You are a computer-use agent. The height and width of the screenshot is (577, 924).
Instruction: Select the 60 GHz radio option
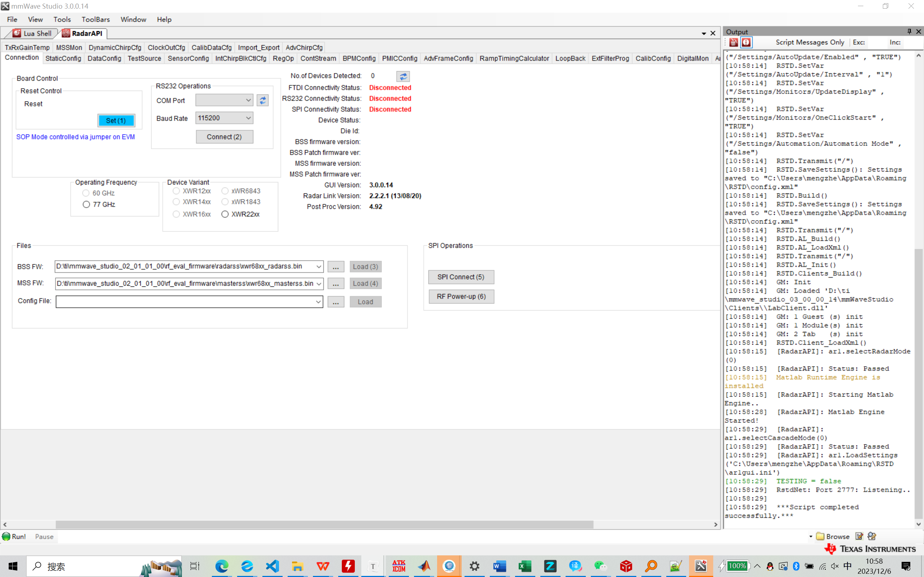(x=86, y=193)
